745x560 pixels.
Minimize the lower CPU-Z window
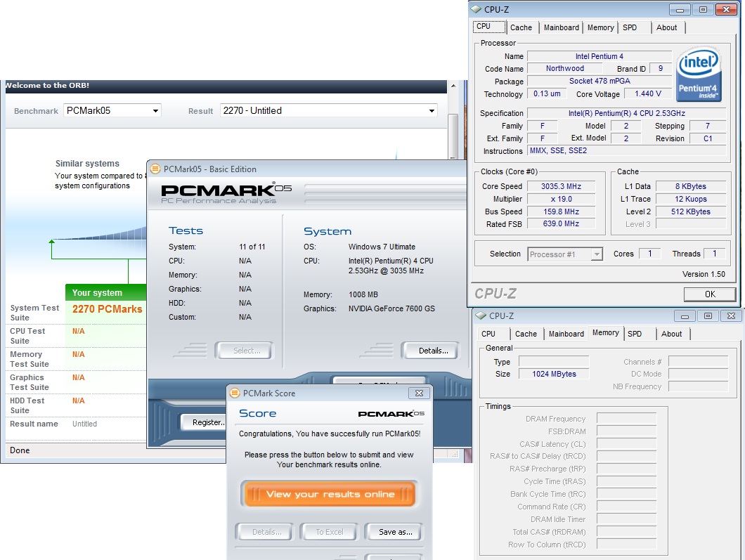coord(685,316)
